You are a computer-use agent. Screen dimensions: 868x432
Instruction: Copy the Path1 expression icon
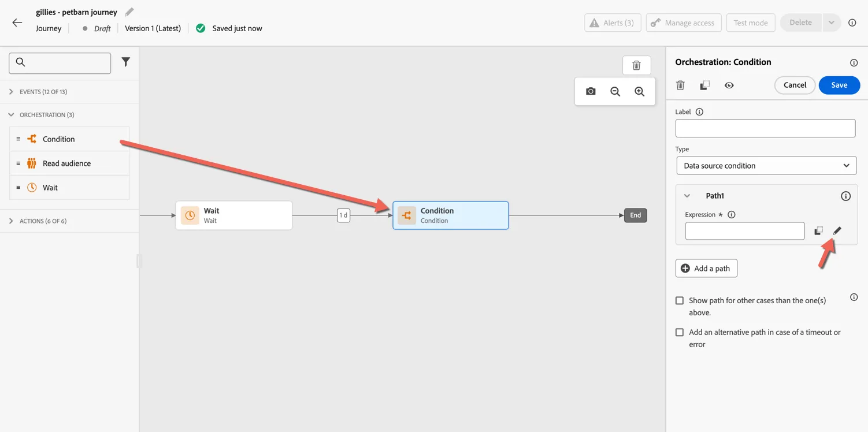click(818, 231)
